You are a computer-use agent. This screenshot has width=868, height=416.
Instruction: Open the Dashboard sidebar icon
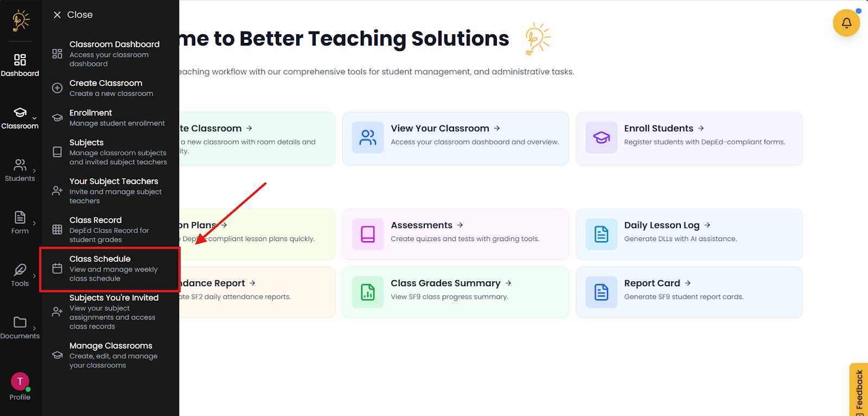pyautogui.click(x=20, y=60)
